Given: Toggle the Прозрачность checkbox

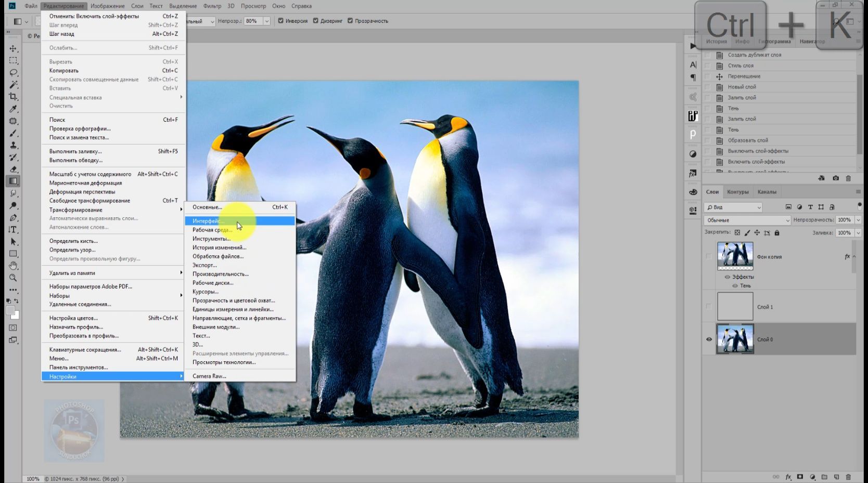Looking at the screenshot, I should point(350,21).
